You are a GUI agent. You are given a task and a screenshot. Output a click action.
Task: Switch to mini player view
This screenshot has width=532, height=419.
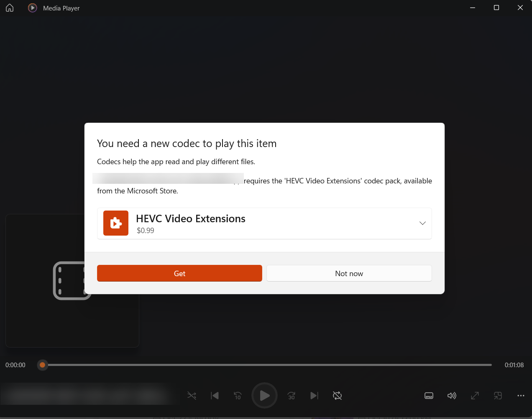coord(498,396)
